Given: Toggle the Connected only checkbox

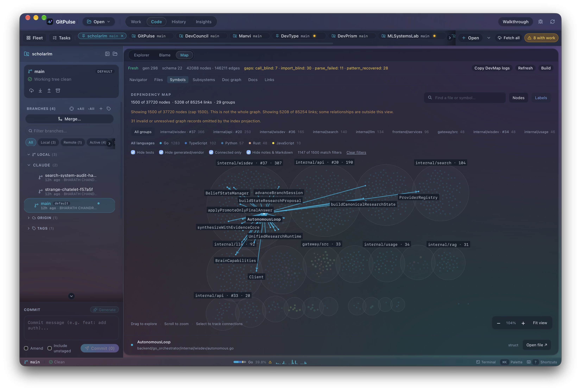Looking at the screenshot, I should click(x=211, y=152).
